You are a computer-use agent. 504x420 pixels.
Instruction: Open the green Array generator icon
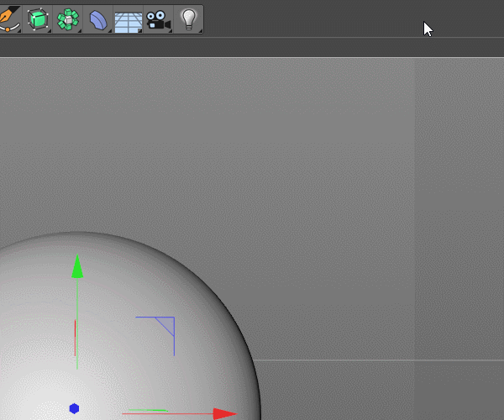(x=67, y=19)
